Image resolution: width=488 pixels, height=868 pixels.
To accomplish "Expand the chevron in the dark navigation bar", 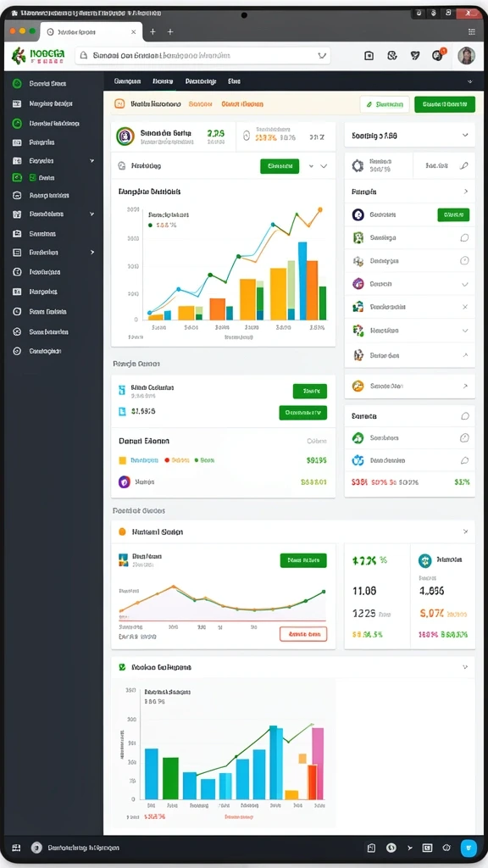I will coord(469,81).
